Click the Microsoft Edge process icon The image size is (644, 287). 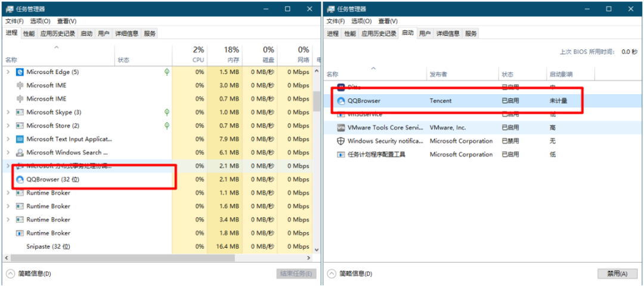[x=19, y=72]
